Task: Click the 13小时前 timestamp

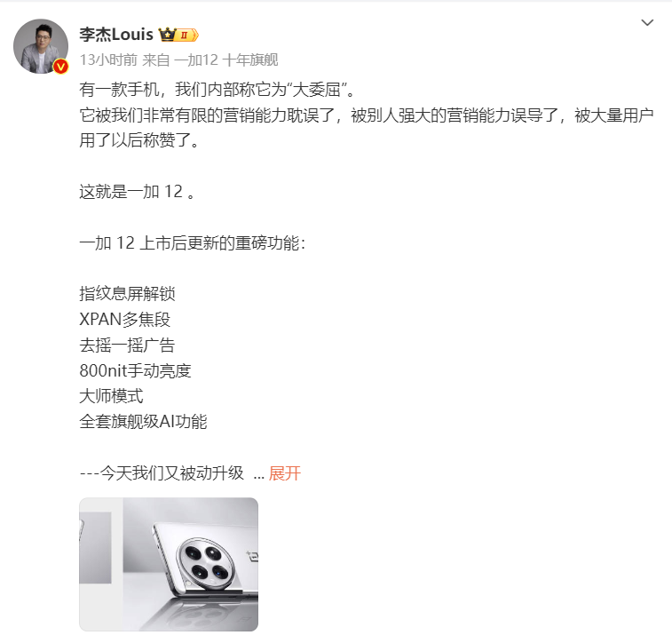Action: 108,60
